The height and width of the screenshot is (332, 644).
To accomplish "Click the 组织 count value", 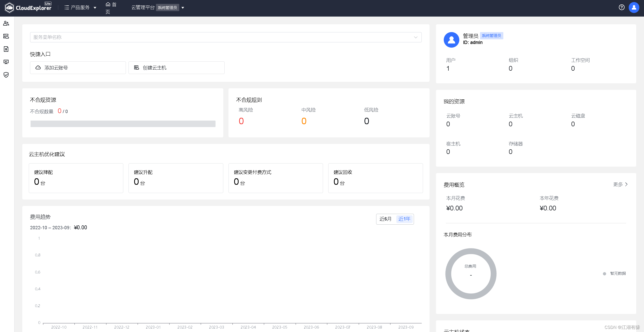I will (511, 69).
